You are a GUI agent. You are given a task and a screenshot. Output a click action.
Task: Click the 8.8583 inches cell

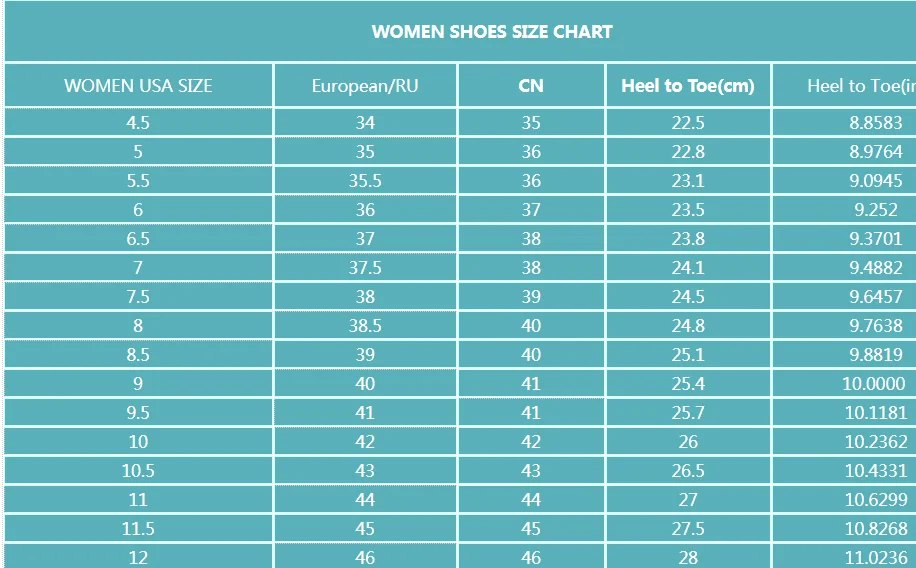click(x=876, y=123)
